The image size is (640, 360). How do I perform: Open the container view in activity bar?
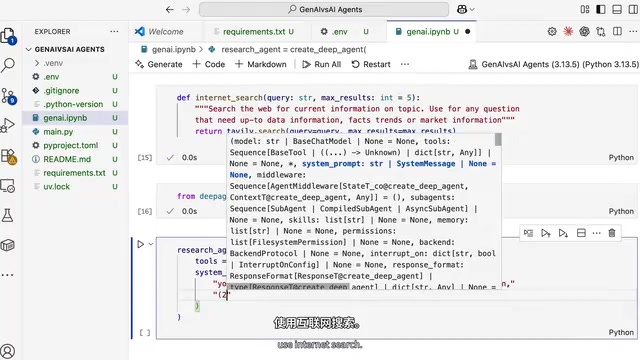tap(8, 245)
